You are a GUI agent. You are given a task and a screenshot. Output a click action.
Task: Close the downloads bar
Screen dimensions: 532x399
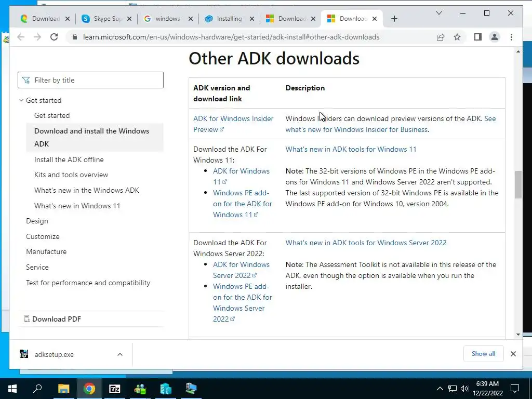tap(513, 354)
